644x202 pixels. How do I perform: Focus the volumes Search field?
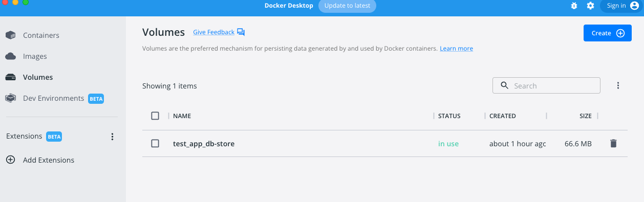(546, 85)
